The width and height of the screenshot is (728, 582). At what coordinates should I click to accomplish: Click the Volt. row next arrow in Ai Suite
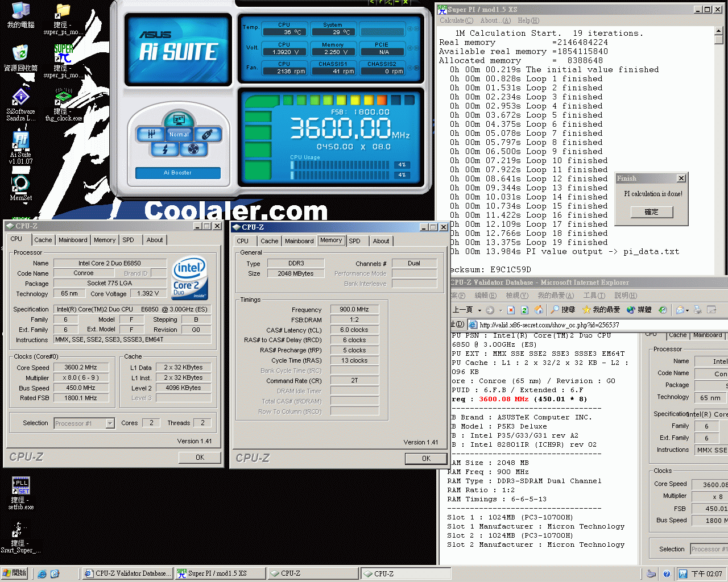click(416, 49)
